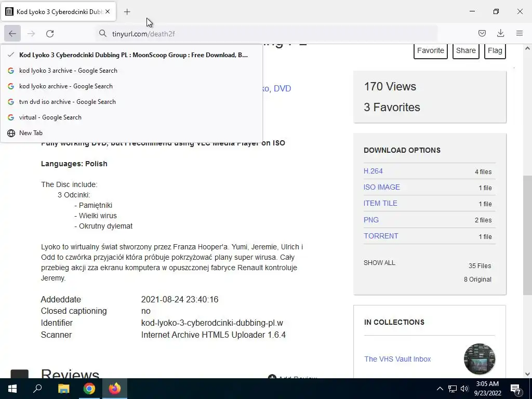Open ISO IMAGE download link
Image resolution: width=532 pixels, height=399 pixels.
[x=382, y=187]
